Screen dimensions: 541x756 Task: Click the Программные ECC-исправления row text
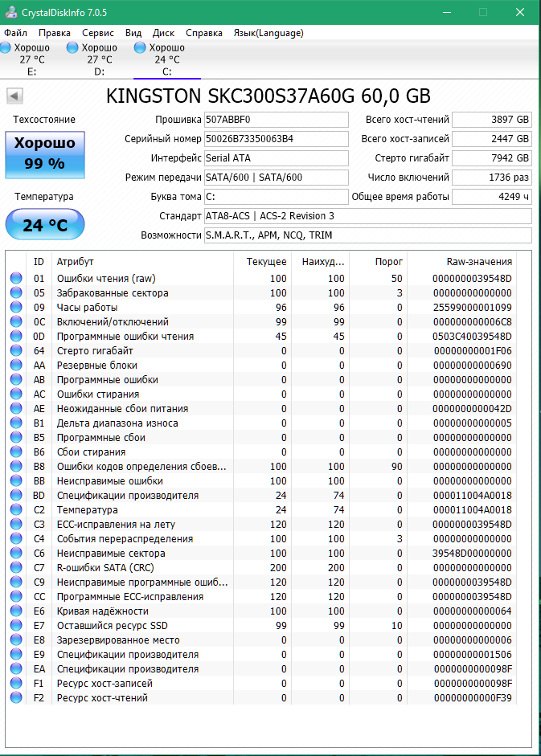click(x=130, y=596)
